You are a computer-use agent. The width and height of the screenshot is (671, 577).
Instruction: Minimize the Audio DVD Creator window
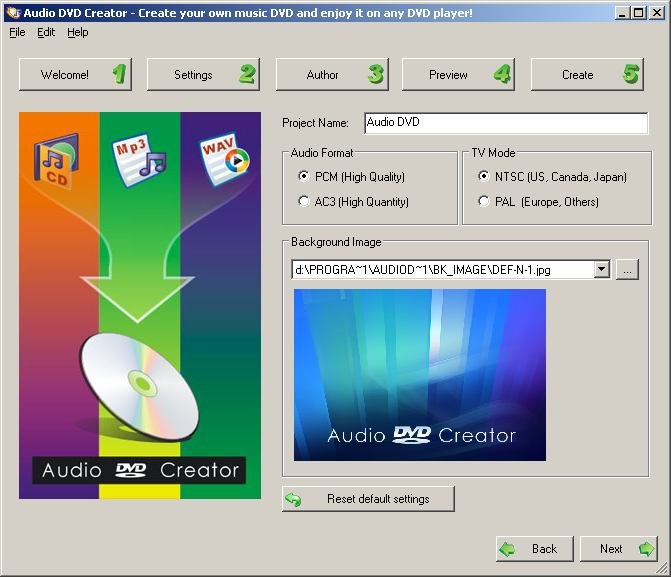pyautogui.click(x=622, y=13)
